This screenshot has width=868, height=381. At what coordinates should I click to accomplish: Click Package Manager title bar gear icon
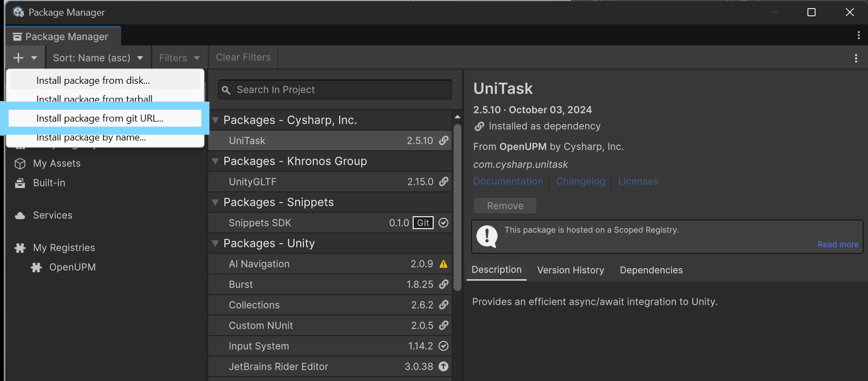click(19, 12)
